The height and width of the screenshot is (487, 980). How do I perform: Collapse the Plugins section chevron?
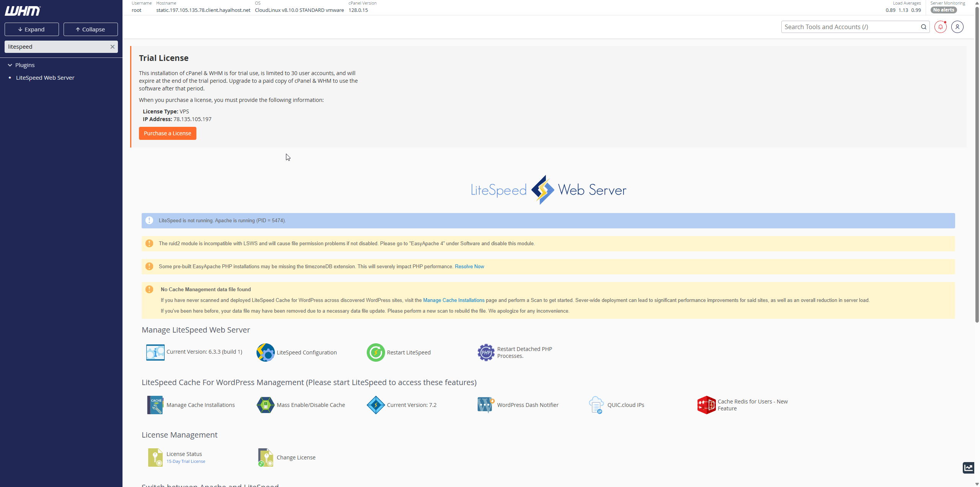pyautogui.click(x=10, y=65)
